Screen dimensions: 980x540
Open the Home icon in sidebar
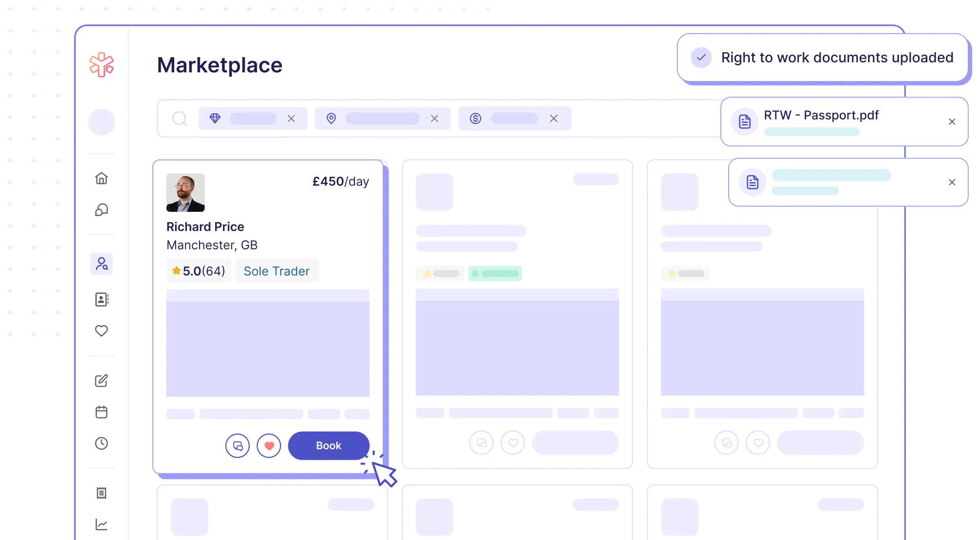click(101, 178)
